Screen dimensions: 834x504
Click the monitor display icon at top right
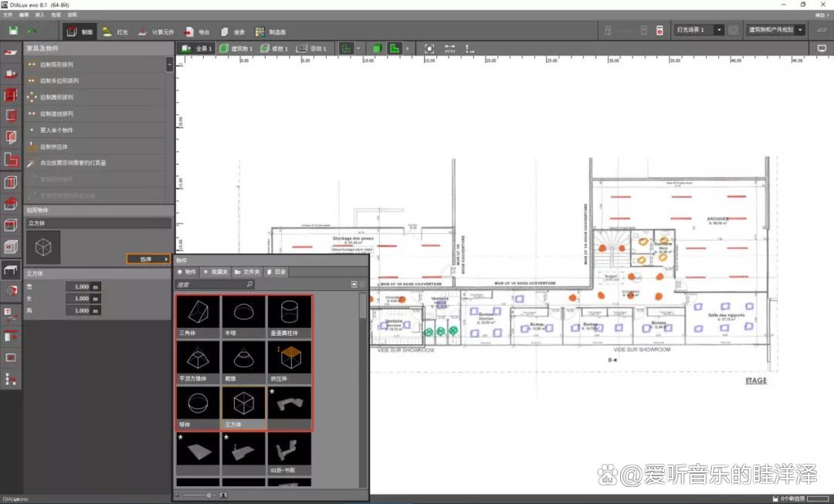(822, 49)
